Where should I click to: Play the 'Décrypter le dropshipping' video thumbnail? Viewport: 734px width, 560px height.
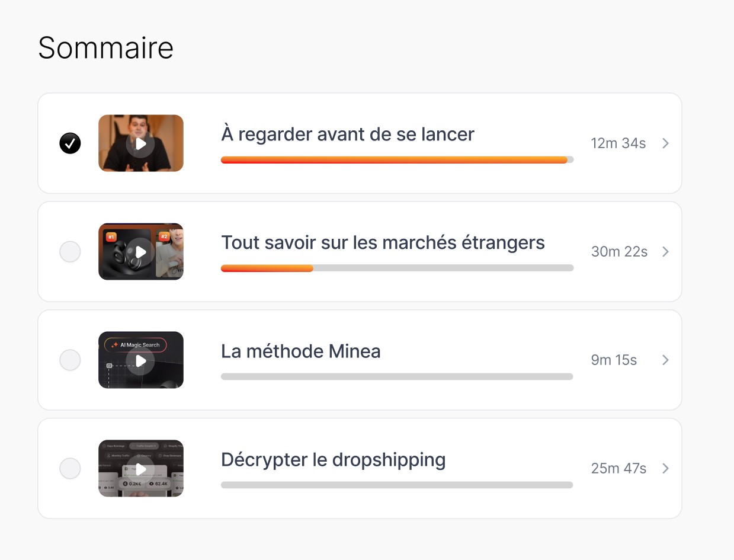coord(141,469)
